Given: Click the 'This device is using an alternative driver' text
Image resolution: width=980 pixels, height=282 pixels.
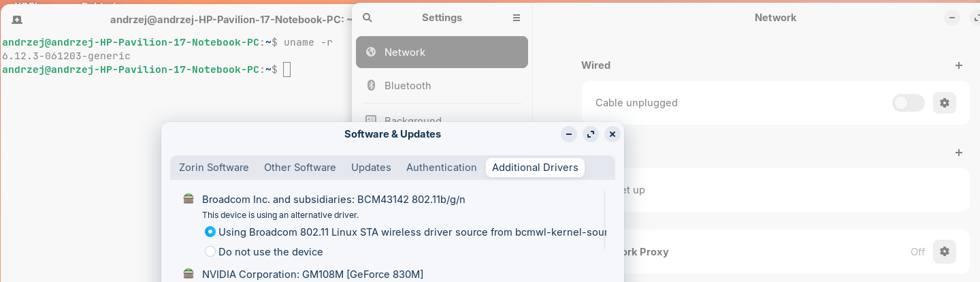Looking at the screenshot, I should (280, 215).
